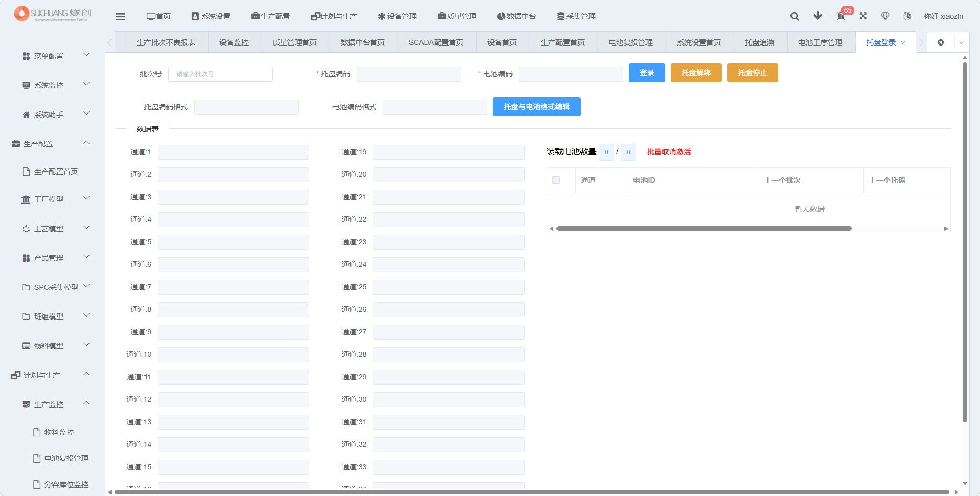Click the 菜单配置 sidebar icon
The image size is (980, 496).
(26, 56)
